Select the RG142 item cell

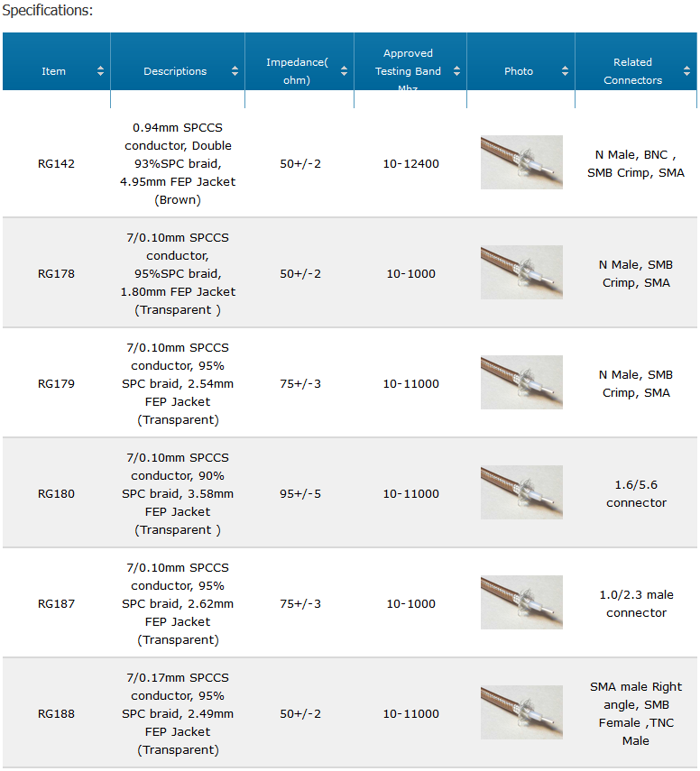click(x=56, y=164)
